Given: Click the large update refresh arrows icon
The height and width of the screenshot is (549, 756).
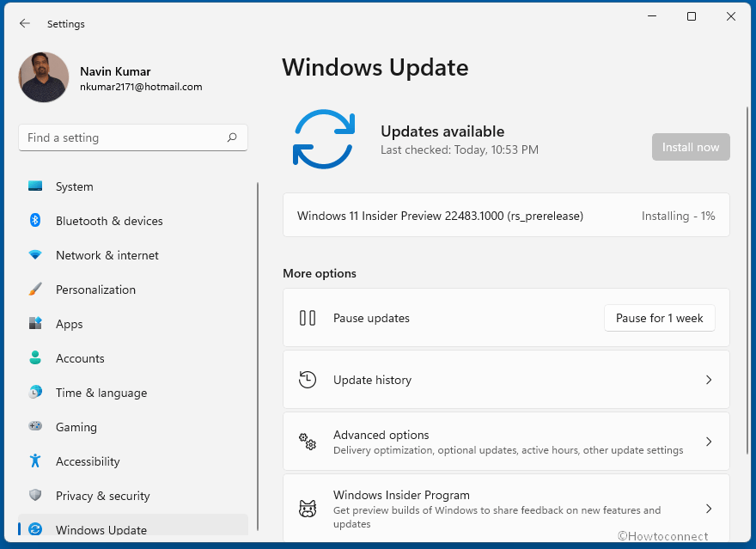Looking at the screenshot, I should click(x=324, y=139).
